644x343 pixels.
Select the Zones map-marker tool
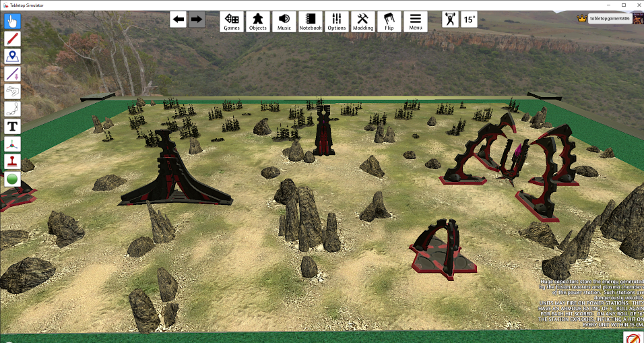pos(12,57)
